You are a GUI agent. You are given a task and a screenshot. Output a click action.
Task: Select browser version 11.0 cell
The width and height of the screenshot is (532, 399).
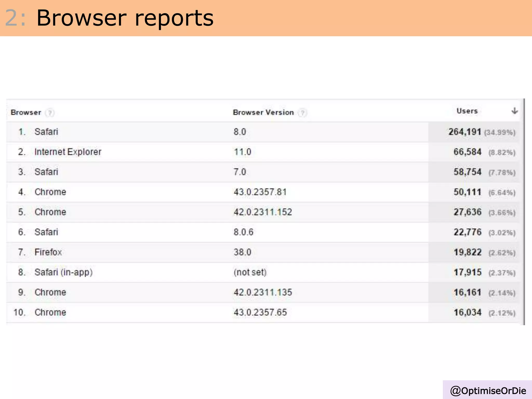[x=243, y=152]
